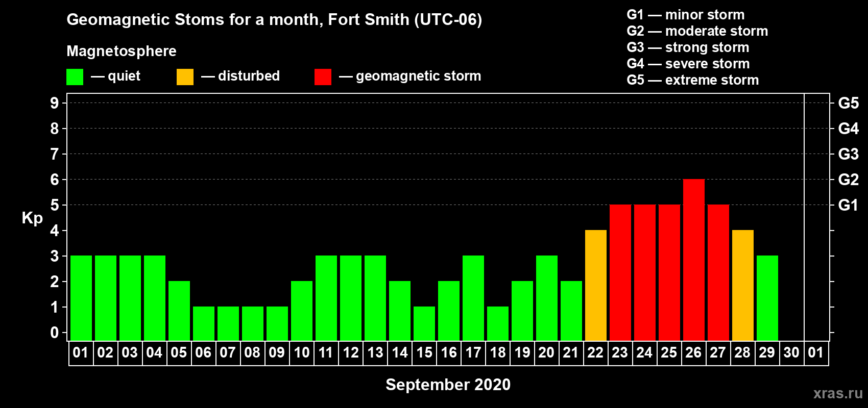Click the date label '03' on the x-axis
868x408 pixels.
click(x=130, y=352)
